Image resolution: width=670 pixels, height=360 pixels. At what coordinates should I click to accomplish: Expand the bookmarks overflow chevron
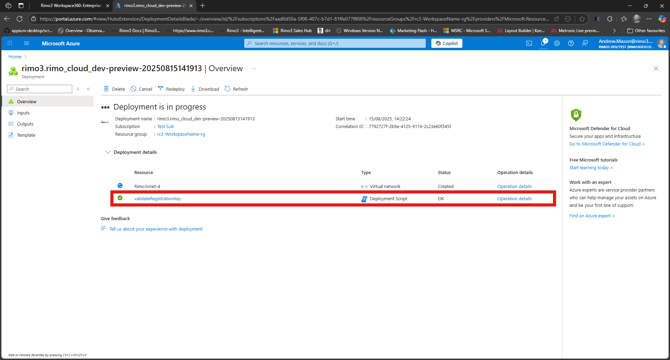[614, 31]
